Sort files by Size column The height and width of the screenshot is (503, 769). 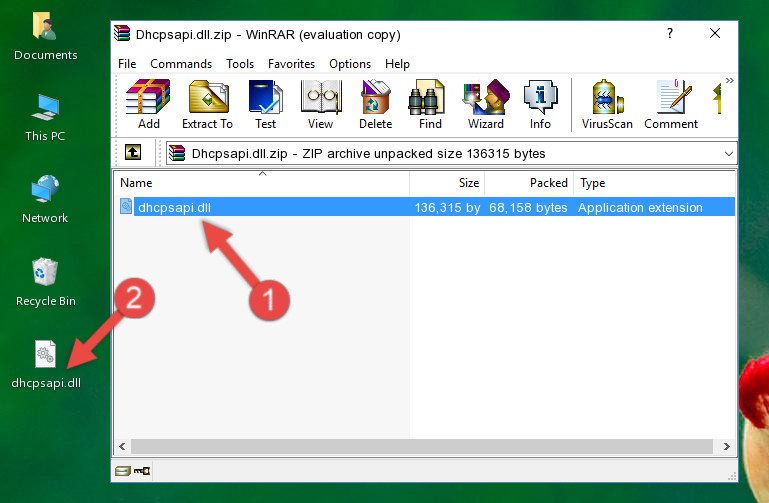[447, 183]
